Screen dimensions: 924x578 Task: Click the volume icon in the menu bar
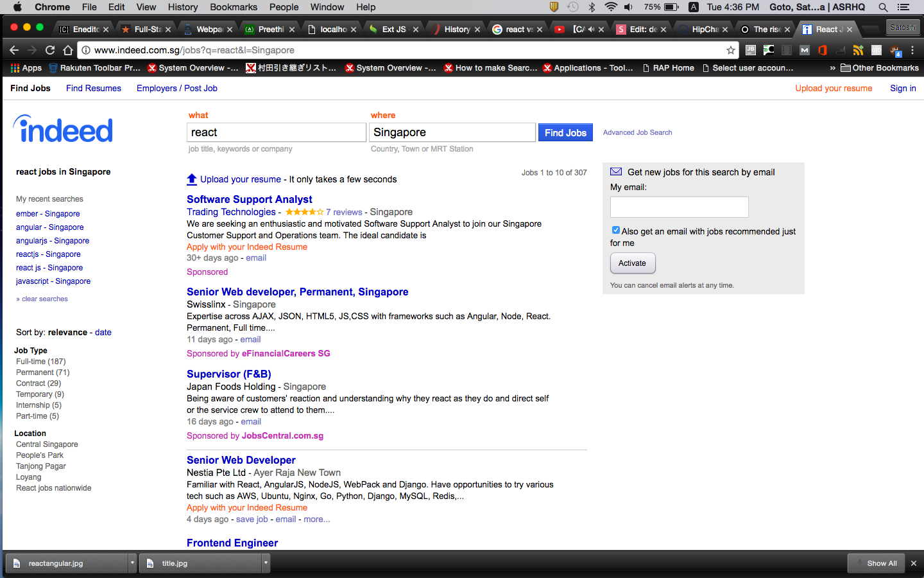pos(629,7)
